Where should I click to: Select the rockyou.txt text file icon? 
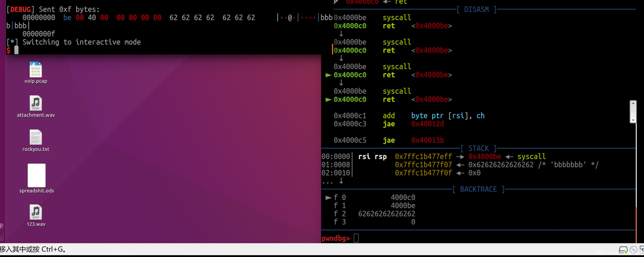36,137
